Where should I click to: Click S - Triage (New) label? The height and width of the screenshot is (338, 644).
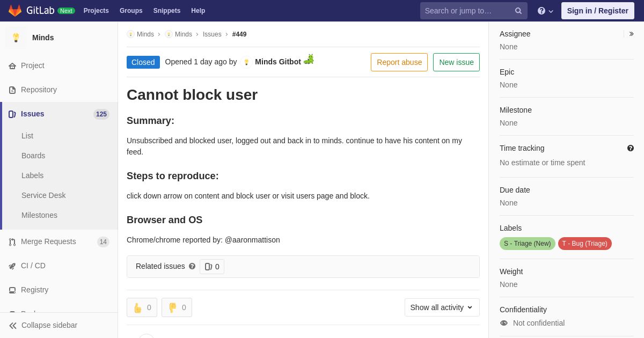(528, 244)
